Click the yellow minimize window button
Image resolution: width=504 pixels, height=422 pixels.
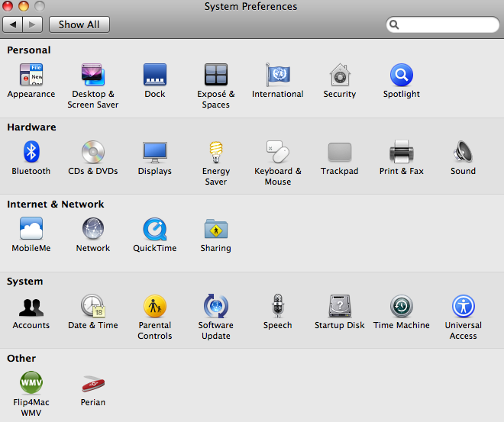click(x=24, y=5)
